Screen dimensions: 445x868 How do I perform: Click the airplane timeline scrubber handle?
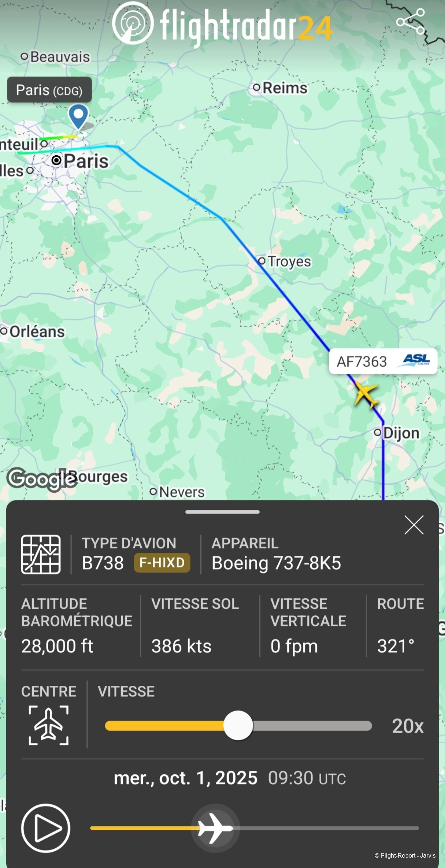(x=215, y=828)
